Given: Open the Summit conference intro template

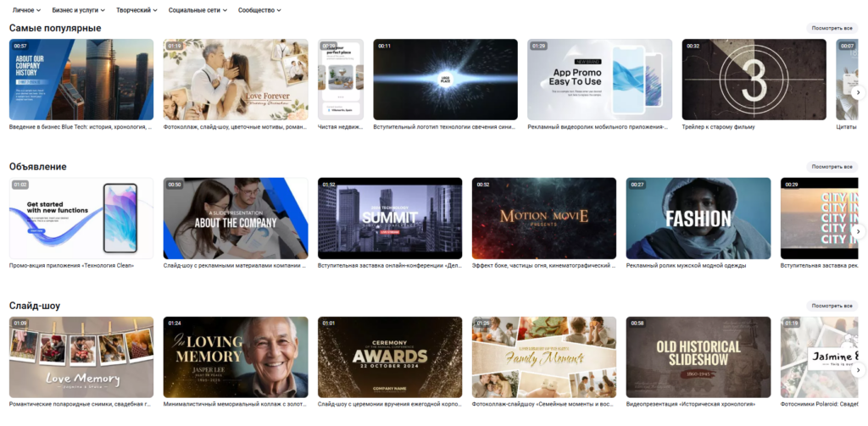Looking at the screenshot, I should pyautogui.click(x=390, y=219).
